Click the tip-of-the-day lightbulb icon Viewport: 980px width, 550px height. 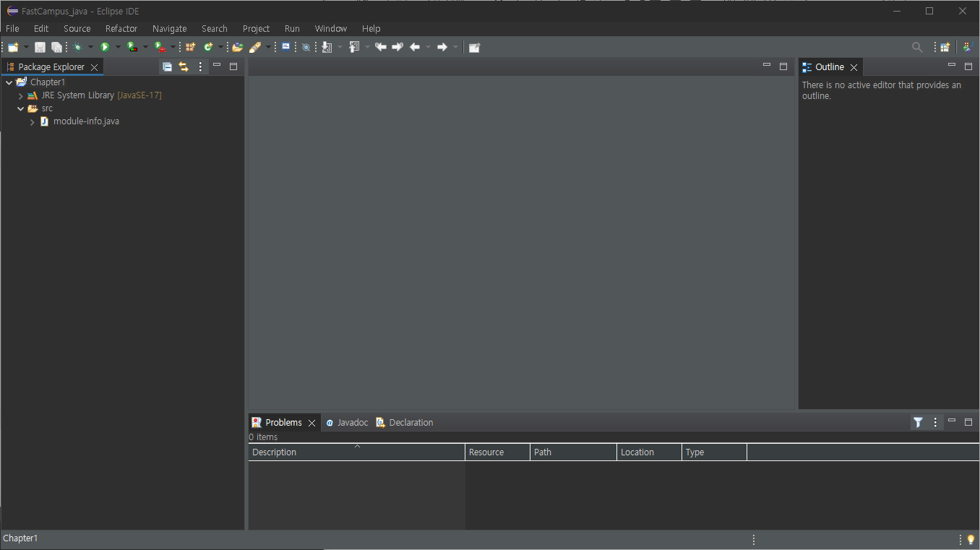click(971, 539)
